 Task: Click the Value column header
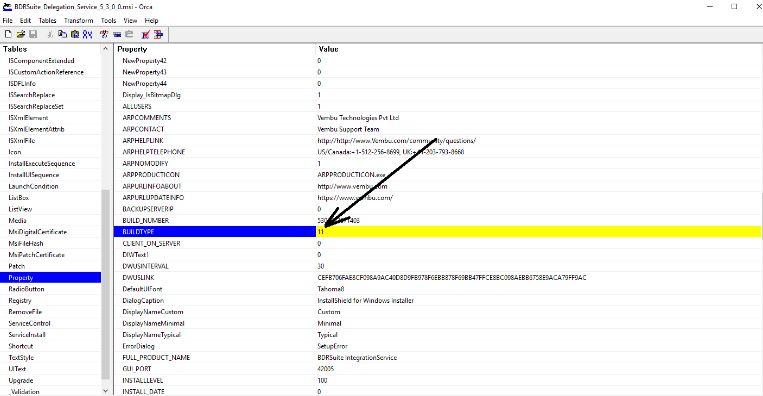pyautogui.click(x=539, y=49)
